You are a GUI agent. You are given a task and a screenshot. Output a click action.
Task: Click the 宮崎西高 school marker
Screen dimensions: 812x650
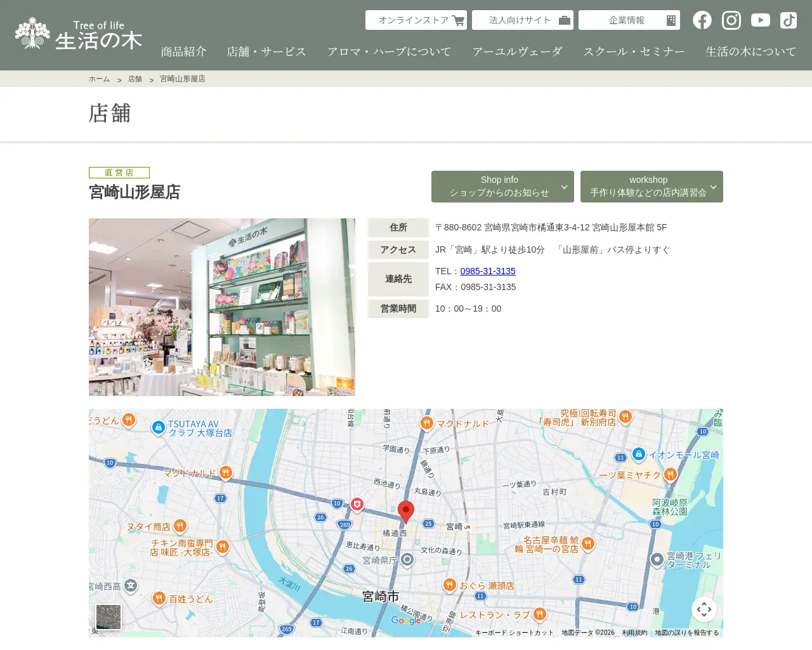coord(131,586)
